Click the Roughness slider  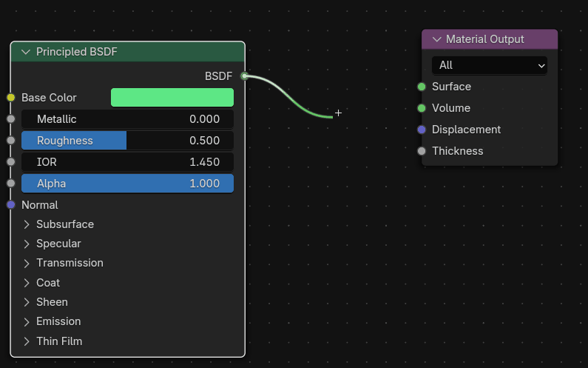(x=127, y=141)
